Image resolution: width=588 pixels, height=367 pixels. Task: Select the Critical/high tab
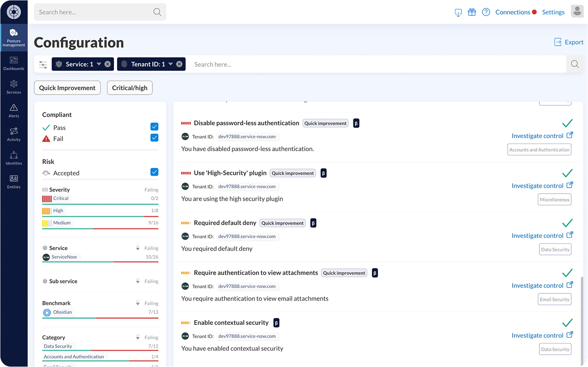(x=130, y=88)
